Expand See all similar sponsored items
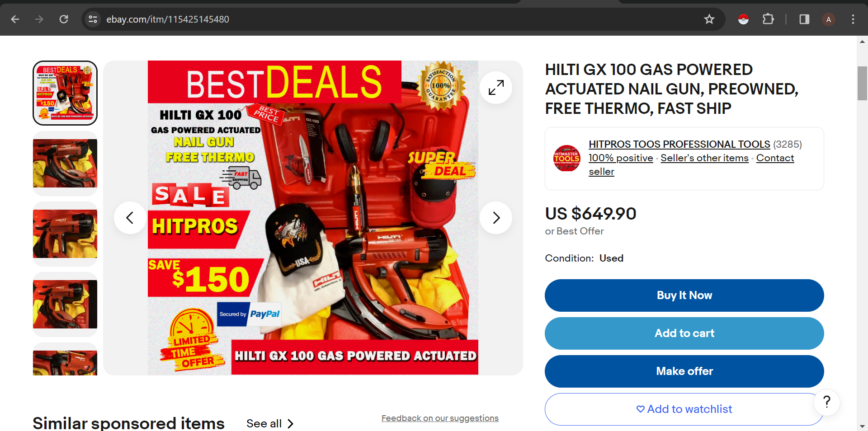Image resolution: width=868 pixels, height=431 pixels. click(270, 423)
